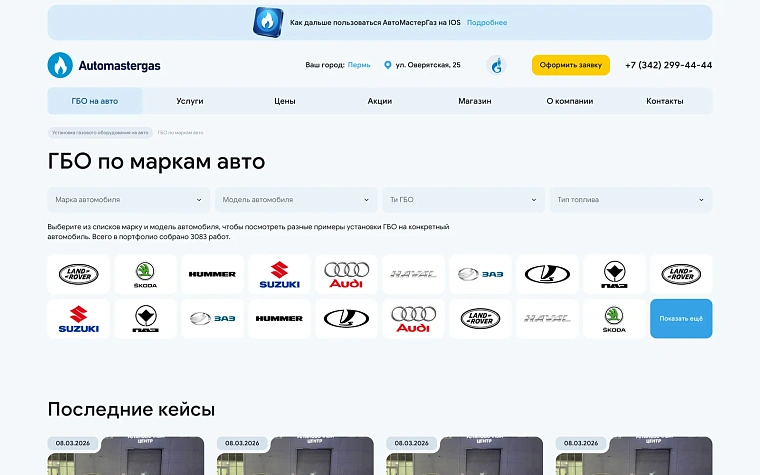Select the Land Rover logo ending the top row
The height and width of the screenshot is (475, 760).
(681, 274)
